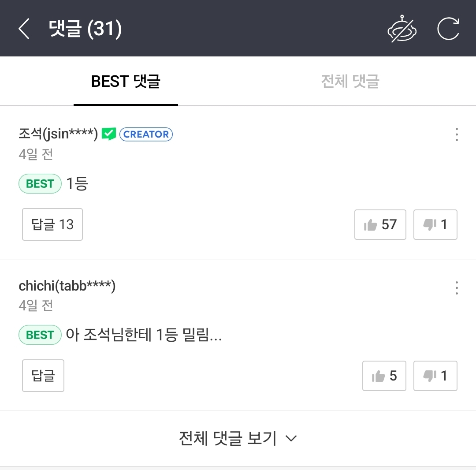476x470 pixels.
Task: Go back using the top-left arrow
Action: [x=24, y=29]
